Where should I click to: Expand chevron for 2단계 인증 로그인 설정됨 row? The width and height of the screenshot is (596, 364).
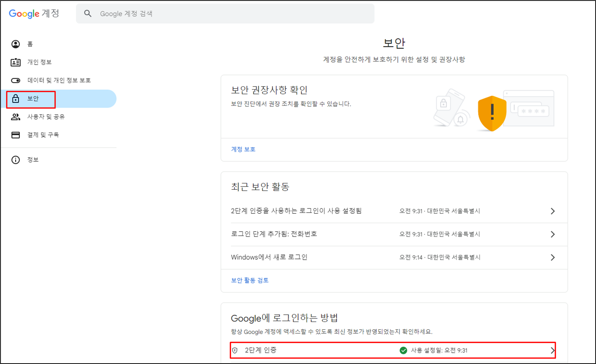tap(553, 211)
